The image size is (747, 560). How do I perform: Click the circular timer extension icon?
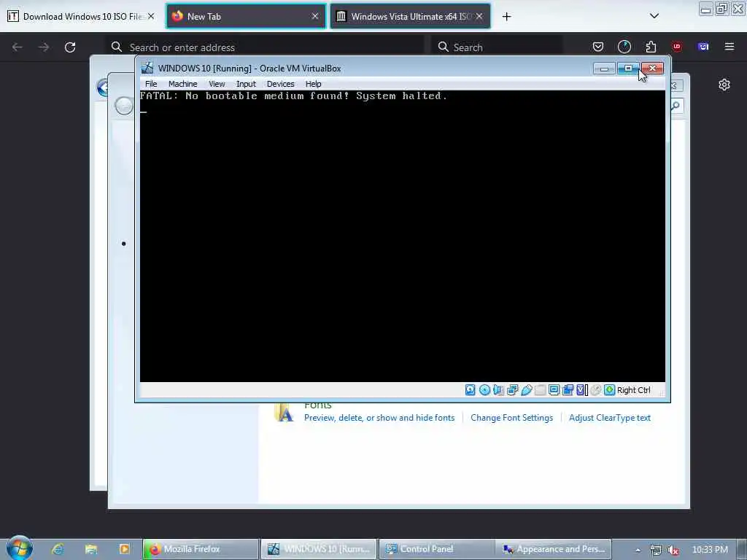pos(624,47)
